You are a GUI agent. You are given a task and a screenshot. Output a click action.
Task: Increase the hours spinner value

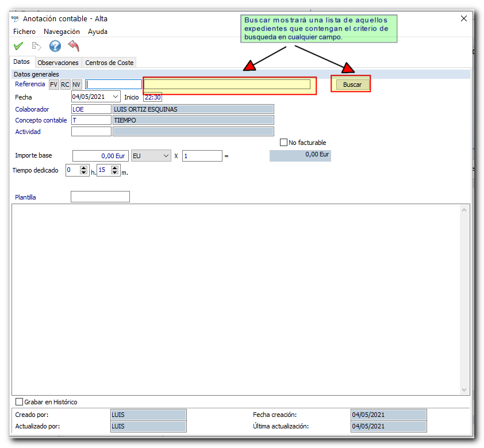point(84,168)
